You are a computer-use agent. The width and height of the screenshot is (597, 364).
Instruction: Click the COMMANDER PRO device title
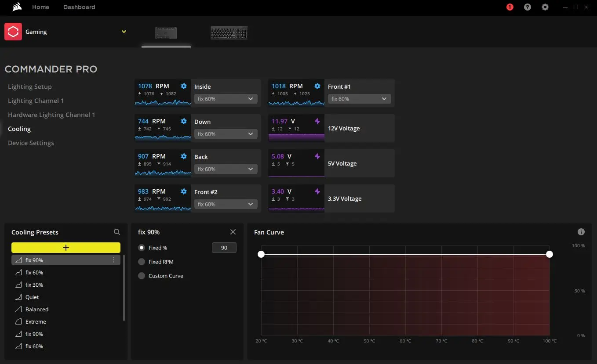point(51,69)
